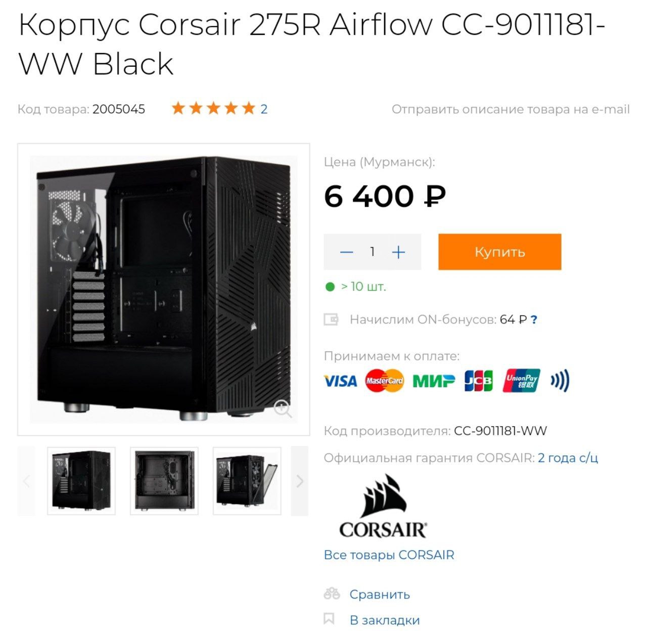647x644 pixels.
Task: Click the orange Купить button
Action: (499, 252)
